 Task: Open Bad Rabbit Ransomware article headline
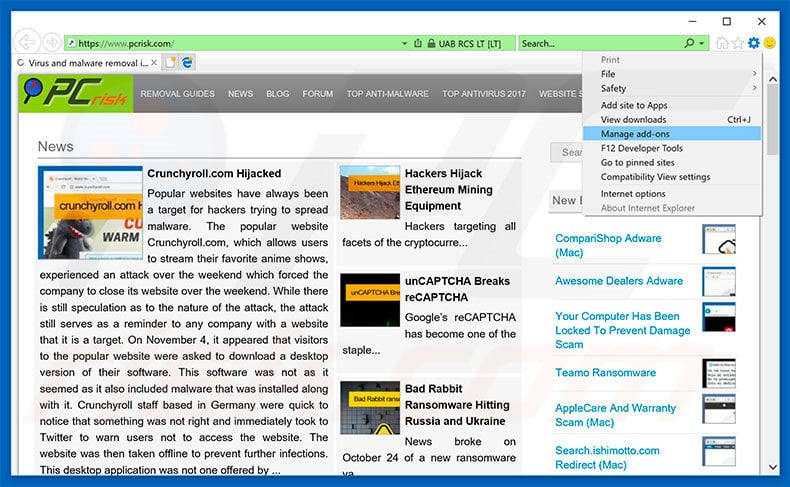(457, 405)
